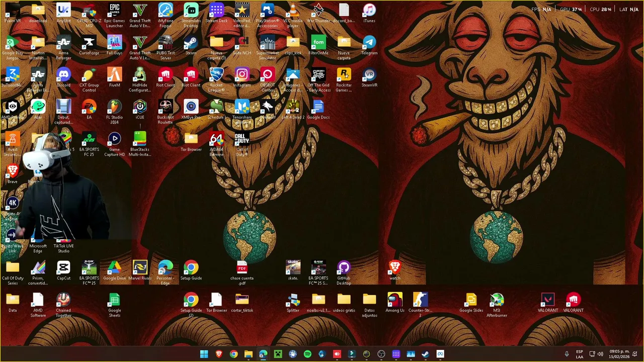The image size is (644, 362).
Task: Select BlueStacks Multi-Instance icon
Action: [x=140, y=144]
